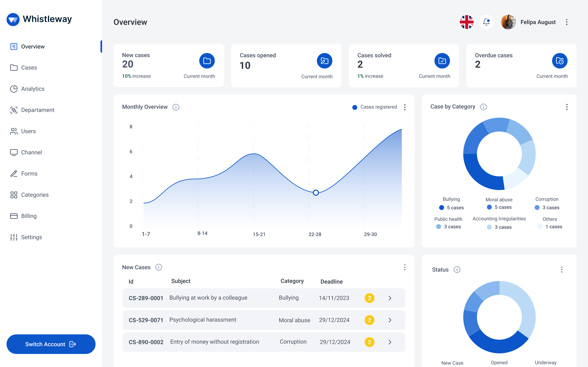Open the Users icon in sidebar

tap(13, 131)
